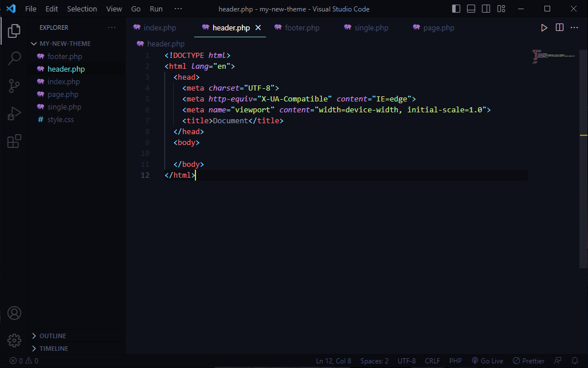Viewport: 588px width, 368px height.
Task: Switch to the index.php tab
Action: tap(160, 28)
